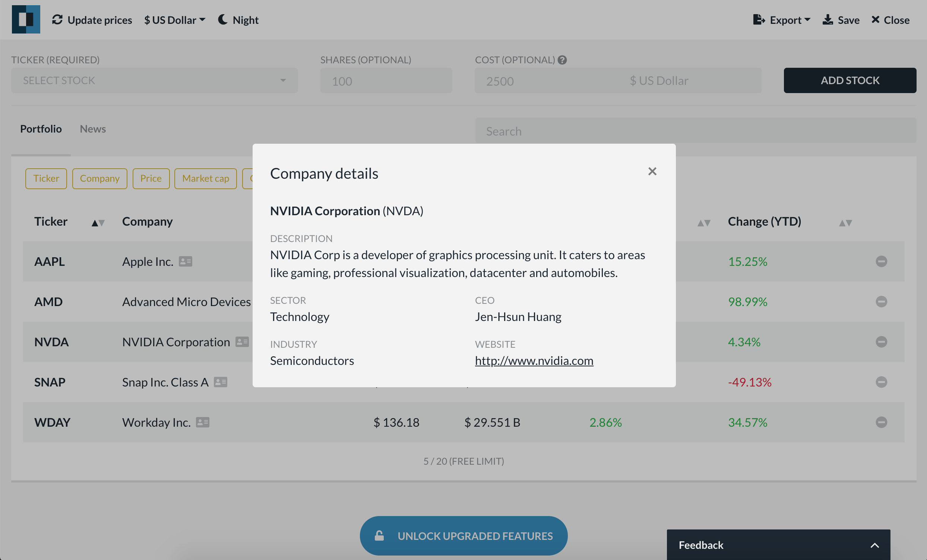
Task: Open the Select Stock ticker dropdown
Action: (x=154, y=80)
